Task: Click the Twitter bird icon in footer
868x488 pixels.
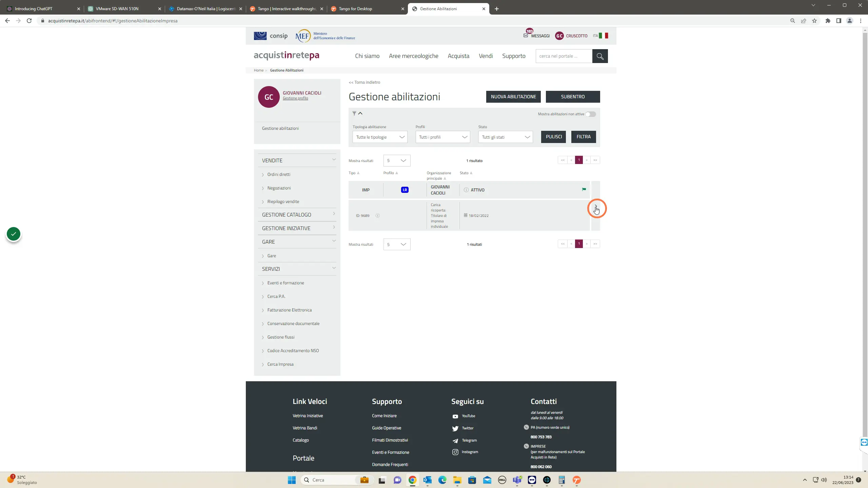Action: coord(455,429)
